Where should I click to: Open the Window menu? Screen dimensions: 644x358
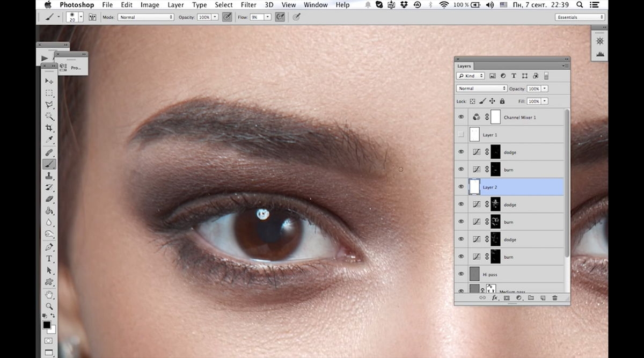316,5
